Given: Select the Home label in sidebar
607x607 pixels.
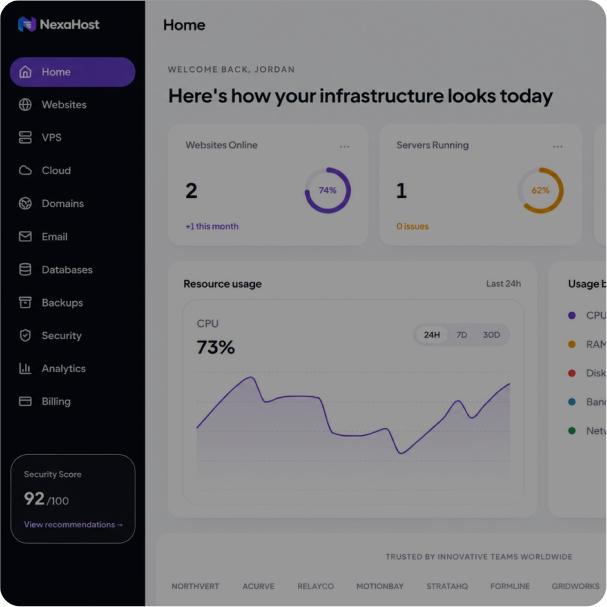Looking at the screenshot, I should (56, 72).
